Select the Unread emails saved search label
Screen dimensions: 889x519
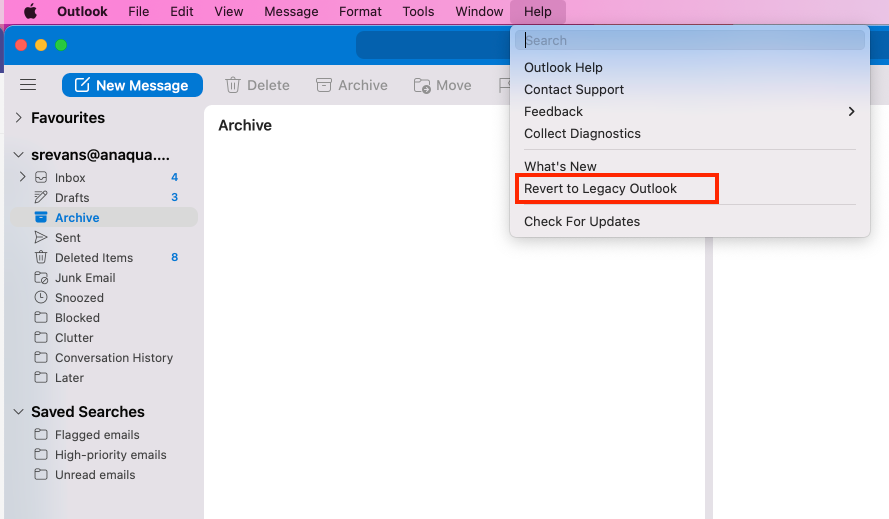coord(95,475)
